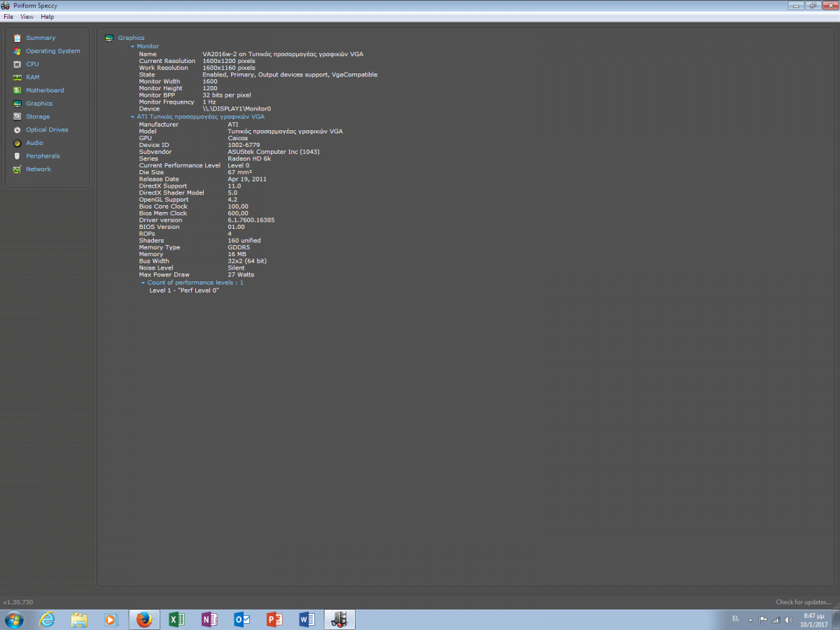840x630 pixels.
Task: Go to the Summary section
Action: point(41,38)
